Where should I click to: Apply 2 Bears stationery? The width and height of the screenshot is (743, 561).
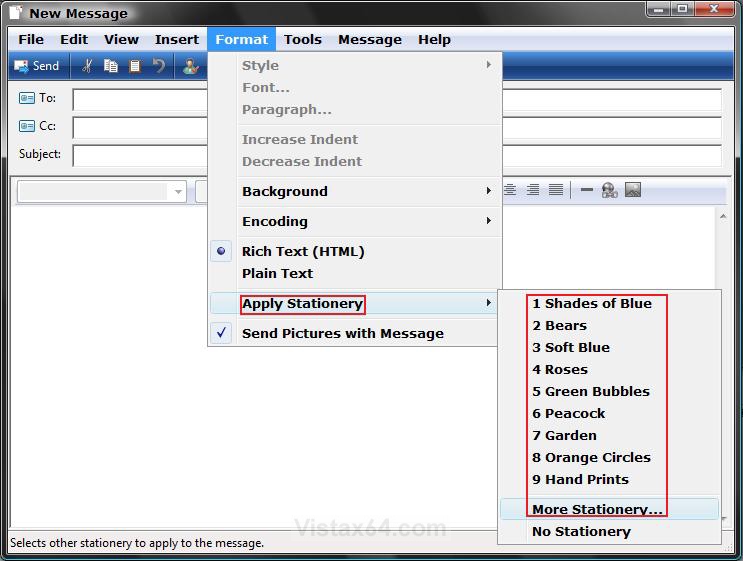pos(609,326)
